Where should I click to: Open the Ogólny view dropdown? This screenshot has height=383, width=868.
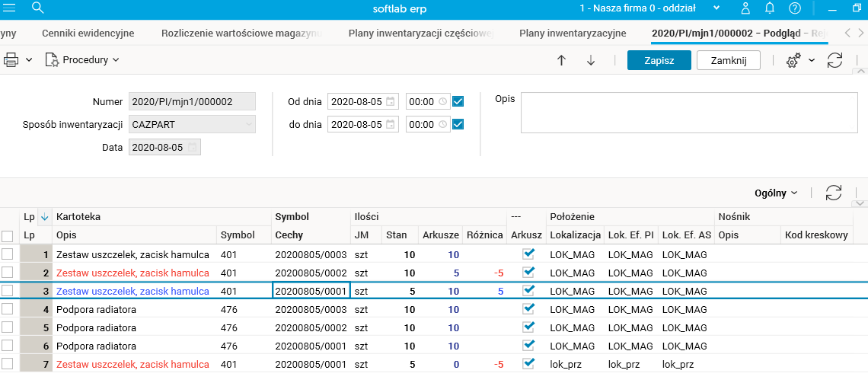(776, 193)
